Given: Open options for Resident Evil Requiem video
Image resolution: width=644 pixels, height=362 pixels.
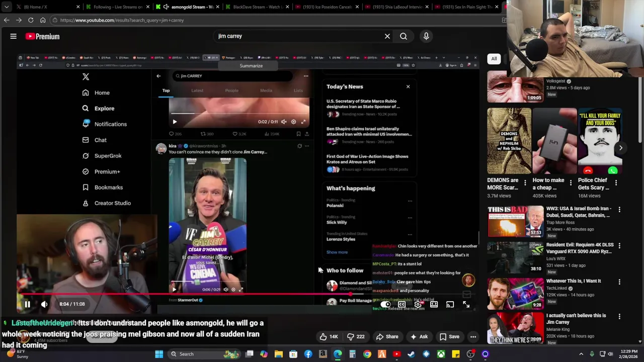Looking at the screenshot, I should [619, 245].
